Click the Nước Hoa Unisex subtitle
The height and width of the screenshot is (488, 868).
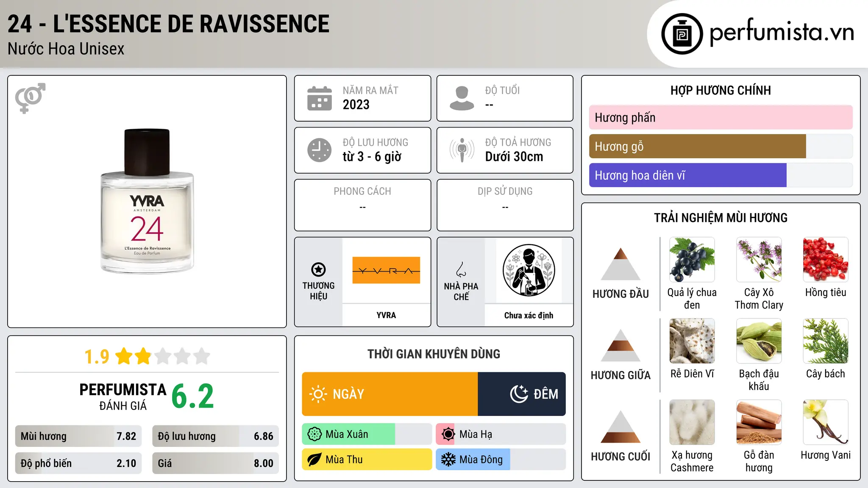[x=66, y=49]
